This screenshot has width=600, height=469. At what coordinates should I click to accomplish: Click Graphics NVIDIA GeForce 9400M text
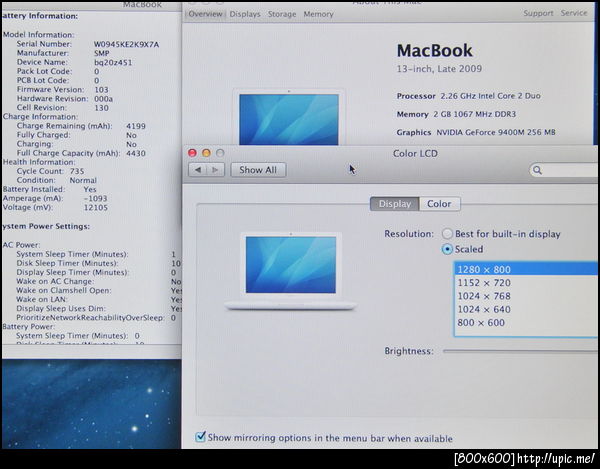(476, 132)
